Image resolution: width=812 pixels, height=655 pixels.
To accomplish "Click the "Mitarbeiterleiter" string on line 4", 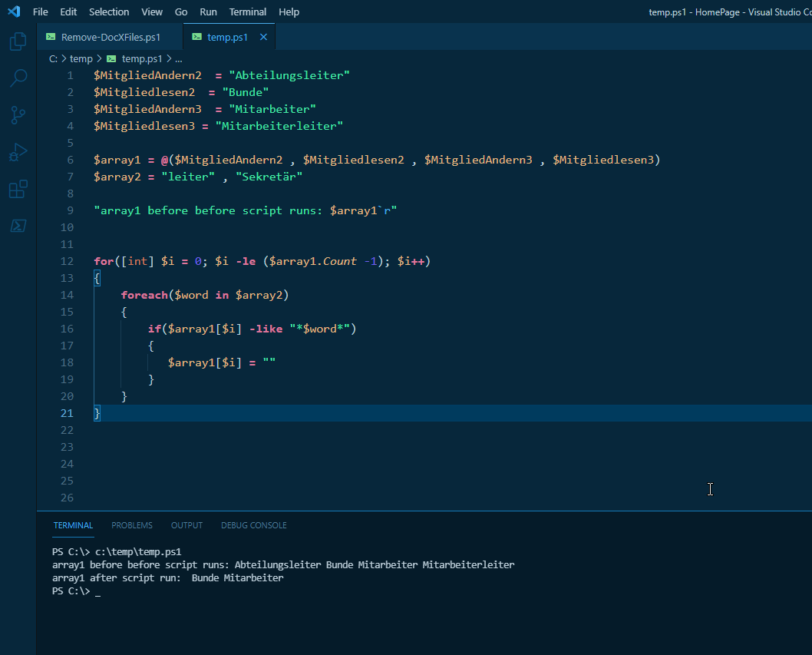I will [x=279, y=126].
